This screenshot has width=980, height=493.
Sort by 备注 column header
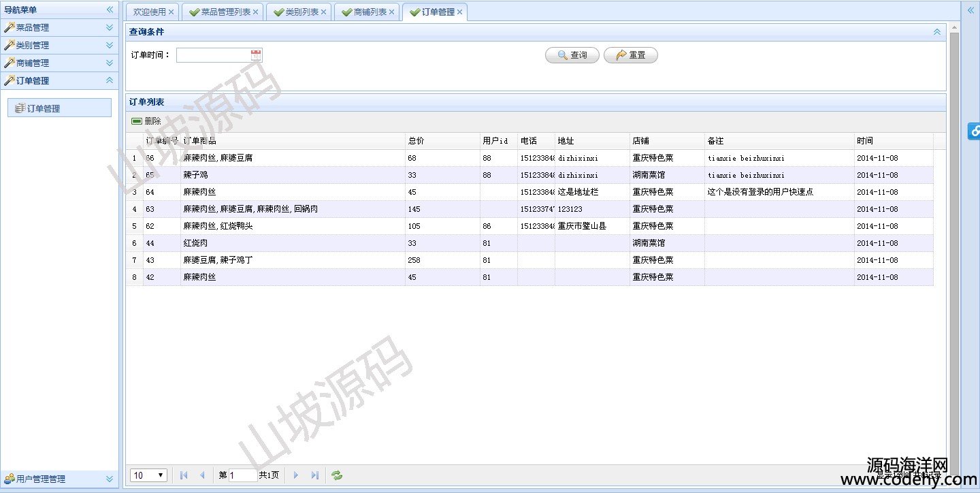(x=779, y=141)
